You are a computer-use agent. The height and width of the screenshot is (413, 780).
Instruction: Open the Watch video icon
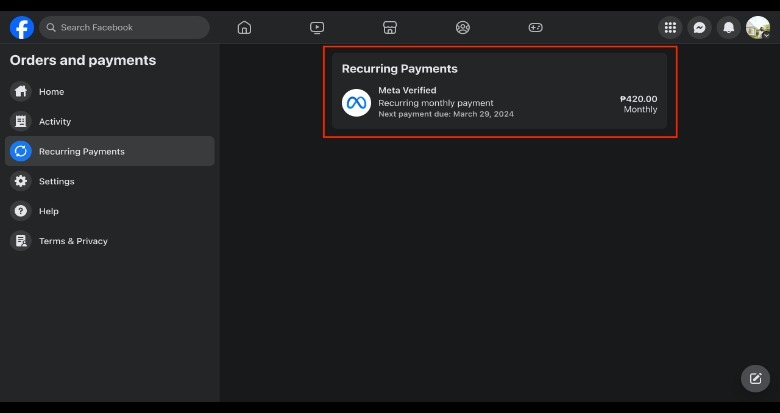coord(317,27)
